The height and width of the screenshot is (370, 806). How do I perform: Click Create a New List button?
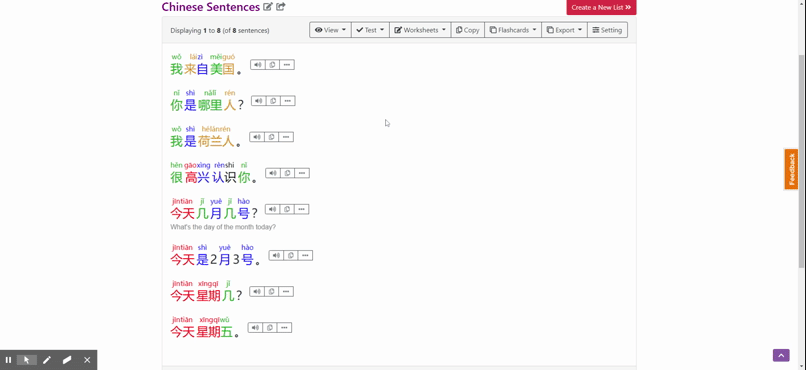pos(601,7)
